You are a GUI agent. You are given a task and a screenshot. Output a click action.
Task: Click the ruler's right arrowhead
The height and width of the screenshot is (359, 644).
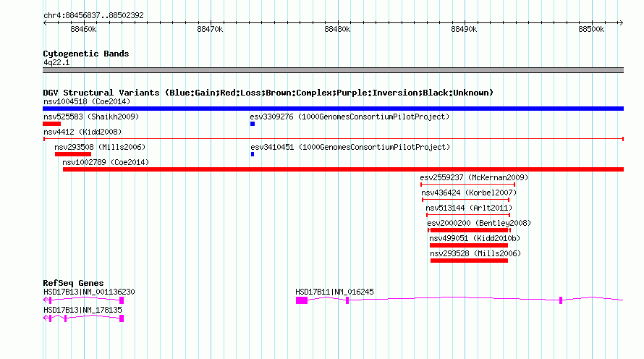pyautogui.click(x=621, y=23)
